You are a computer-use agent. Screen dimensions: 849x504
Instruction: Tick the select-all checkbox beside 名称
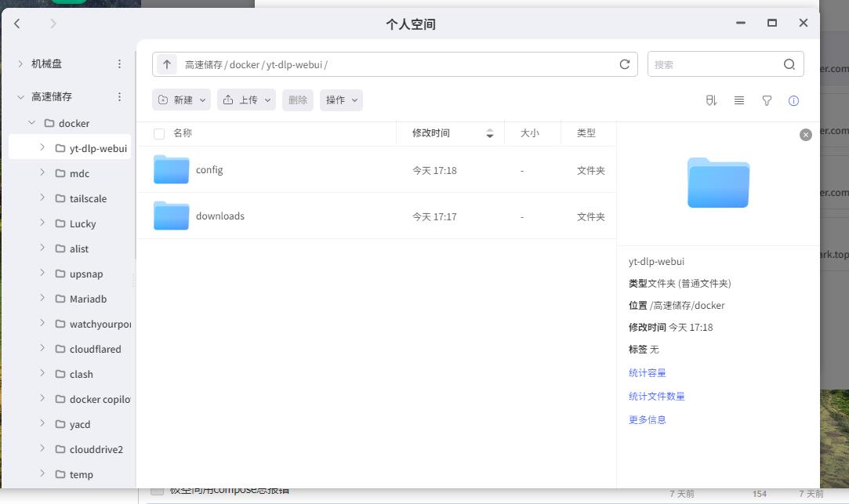point(159,134)
